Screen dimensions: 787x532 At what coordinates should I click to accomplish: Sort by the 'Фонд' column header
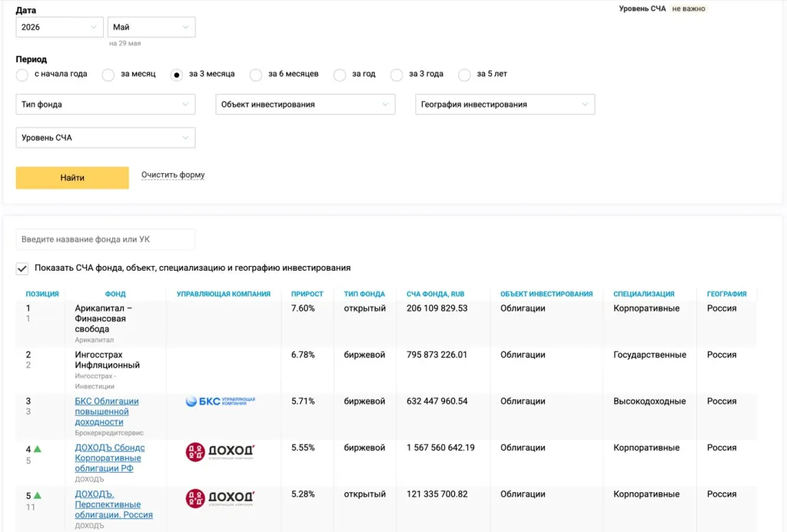point(115,294)
